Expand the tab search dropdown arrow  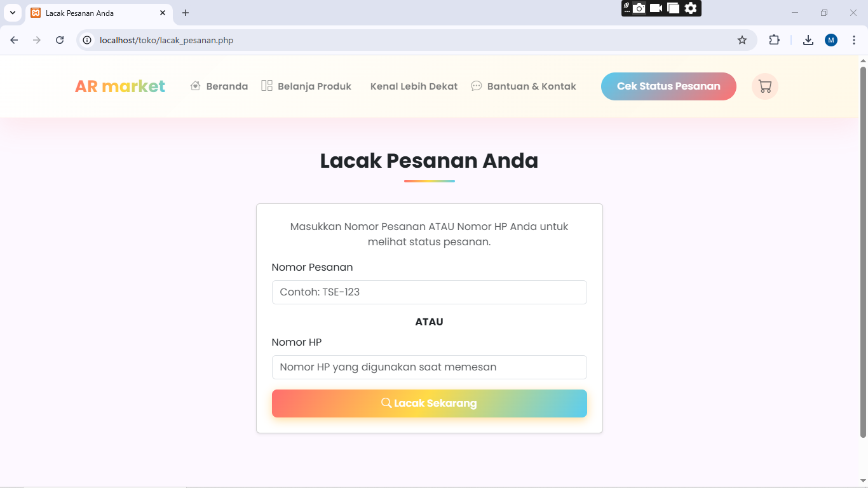[12, 13]
